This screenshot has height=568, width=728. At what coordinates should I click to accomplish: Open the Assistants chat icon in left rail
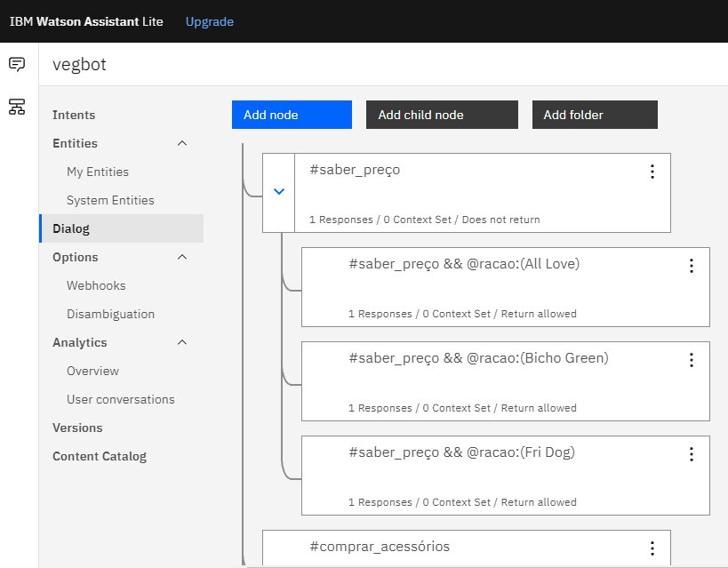(x=17, y=64)
